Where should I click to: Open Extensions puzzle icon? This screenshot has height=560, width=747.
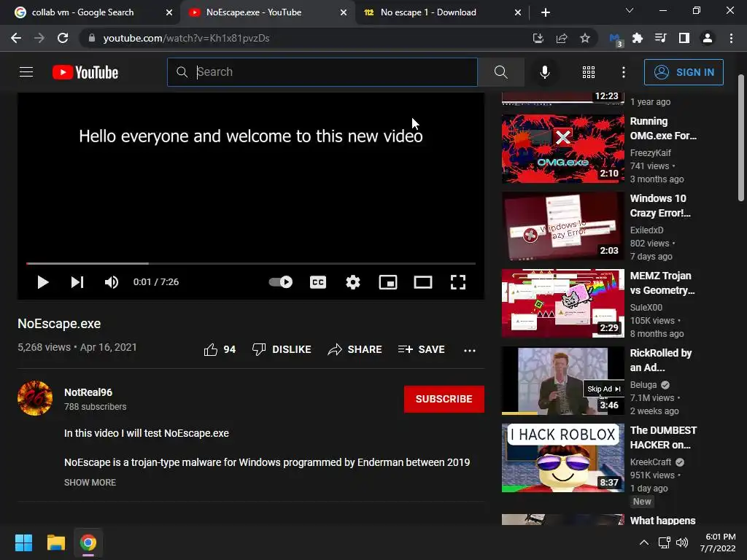[x=638, y=38]
